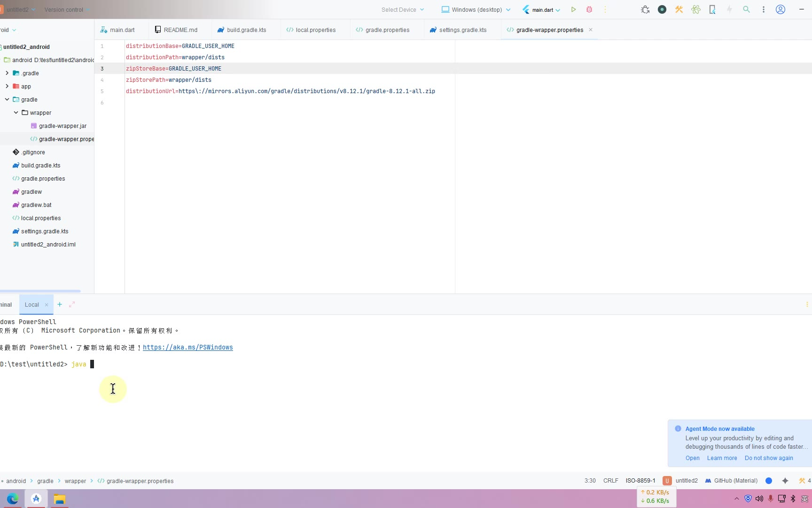
Task: Switch to the README.md tab
Action: (176, 30)
